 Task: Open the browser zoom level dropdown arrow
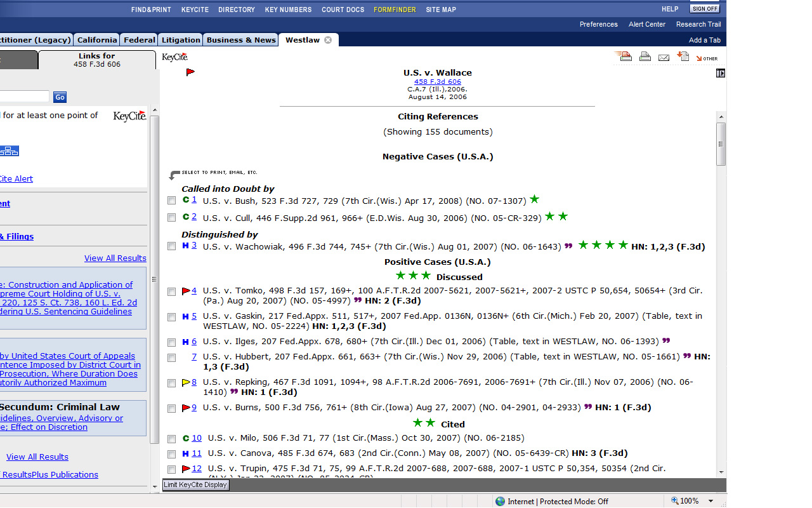pyautogui.click(x=710, y=502)
